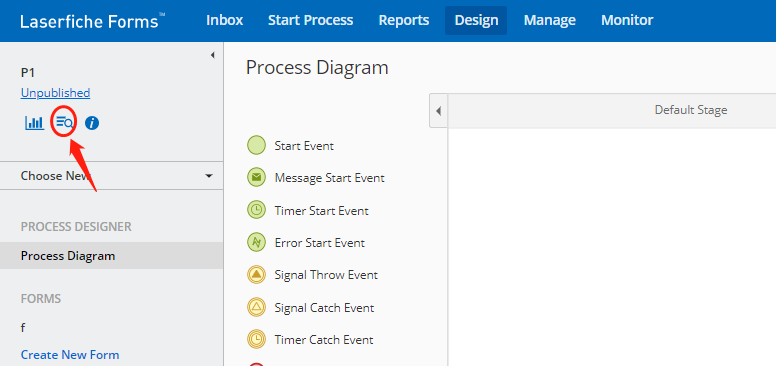Viewport: 776px width, 366px height.
Task: Open the process reports chart icon
Action: pos(35,122)
